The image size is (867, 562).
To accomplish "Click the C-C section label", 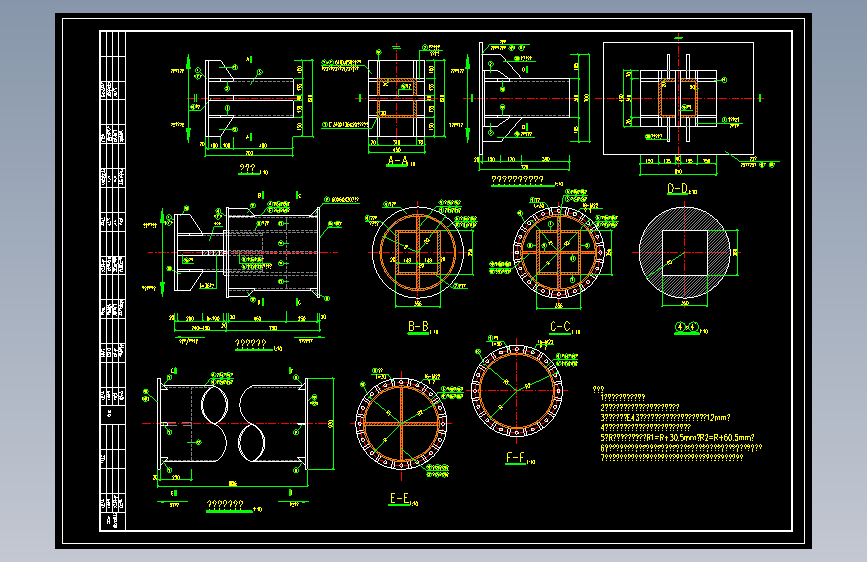I will coord(561,327).
